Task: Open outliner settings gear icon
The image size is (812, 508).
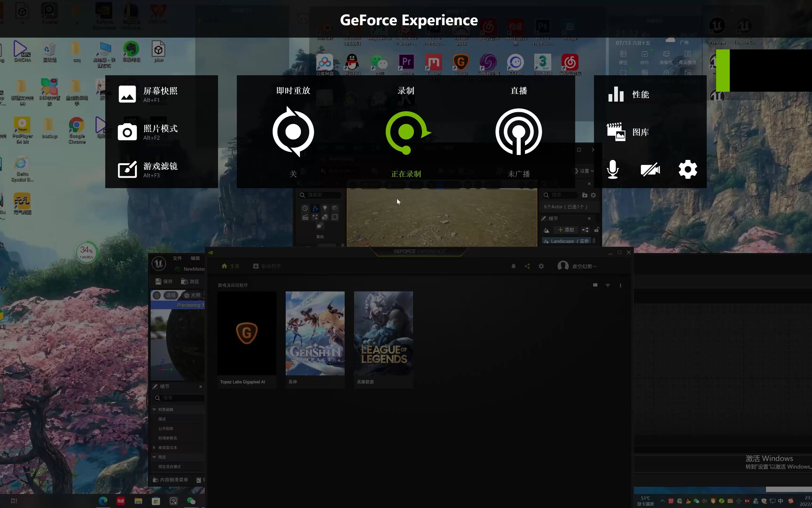Action: coord(593,195)
